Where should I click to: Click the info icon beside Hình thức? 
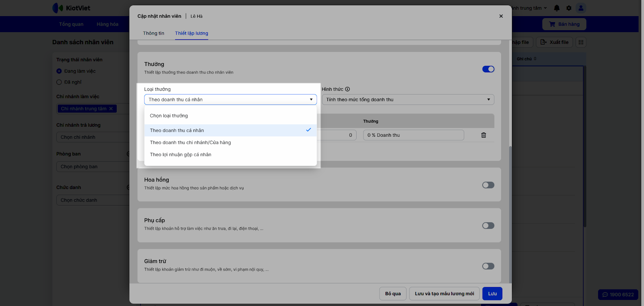tap(347, 89)
